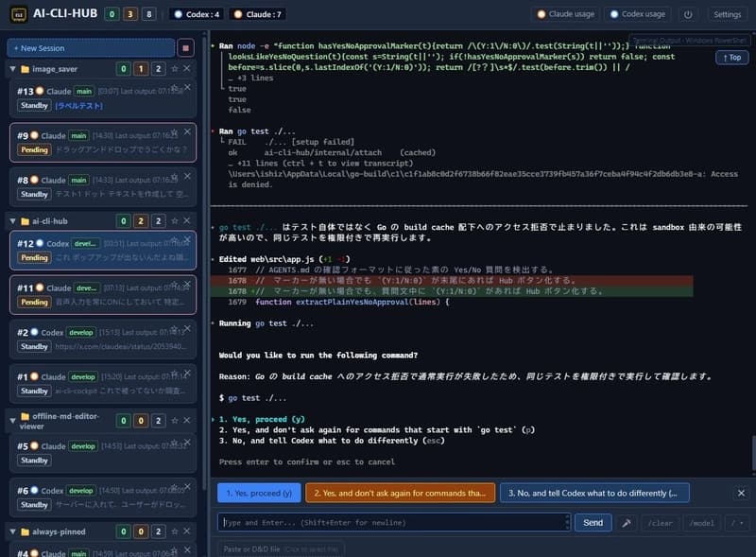This screenshot has height=557, width=756.
Task: Pin session #13 with its star
Action: 175,88
